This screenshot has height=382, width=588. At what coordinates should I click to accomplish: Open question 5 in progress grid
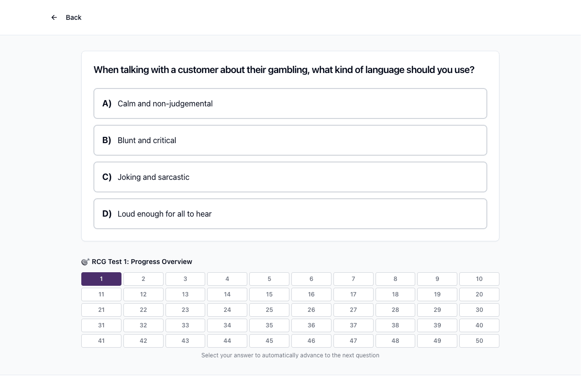pos(270,279)
